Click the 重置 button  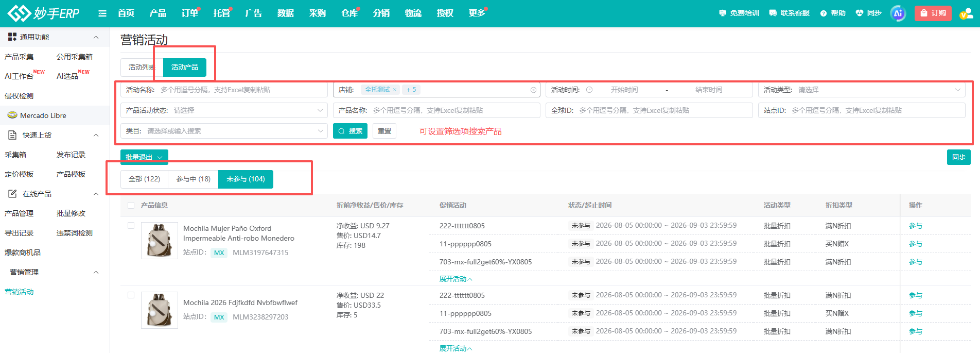(384, 131)
